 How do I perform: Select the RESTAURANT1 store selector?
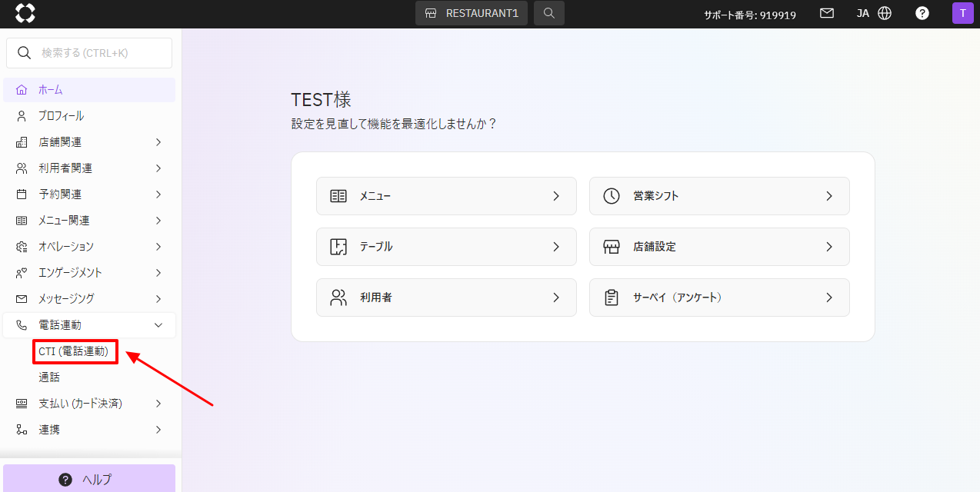pos(472,13)
